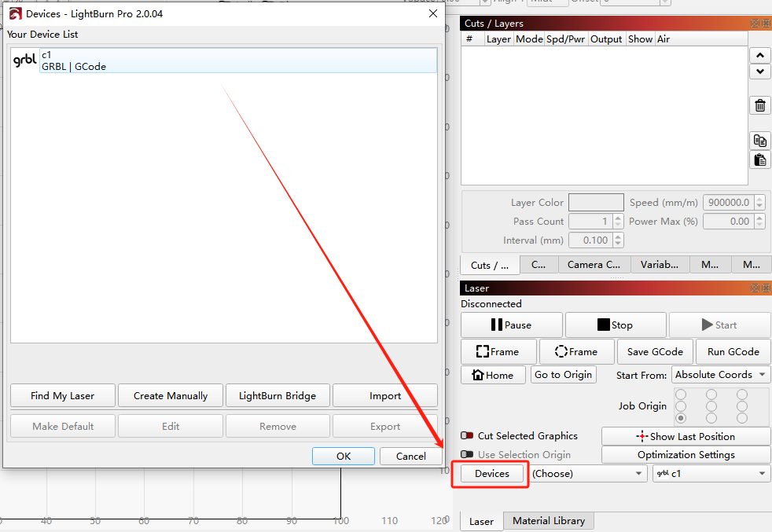
Task: Switch to the Variab... tab
Action: coord(660,265)
